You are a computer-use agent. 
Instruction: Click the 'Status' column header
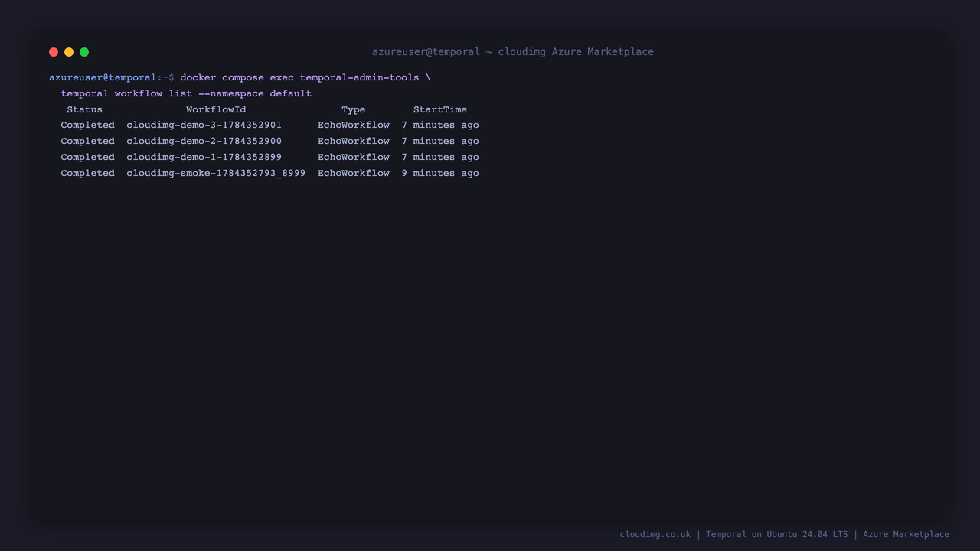[84, 109]
